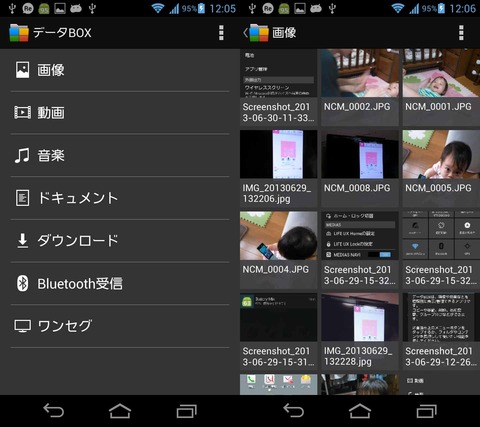This screenshot has height=427, width=480.
Task: Tap Wi-Fi status icon on left screen
Action: click(x=158, y=8)
